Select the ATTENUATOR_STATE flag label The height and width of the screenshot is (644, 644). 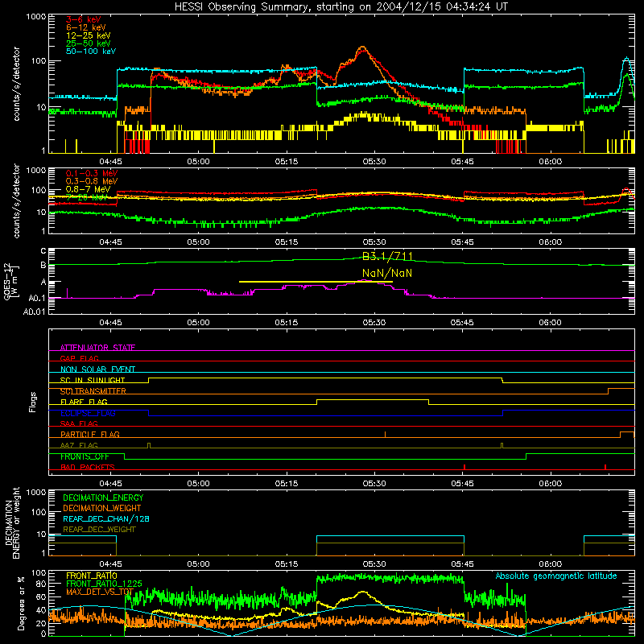click(x=97, y=348)
